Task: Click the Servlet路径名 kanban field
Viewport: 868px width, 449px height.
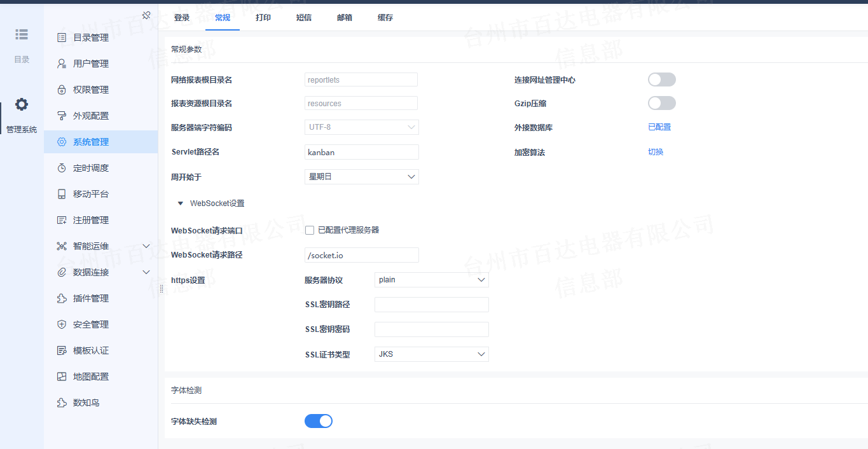Action: pos(362,152)
